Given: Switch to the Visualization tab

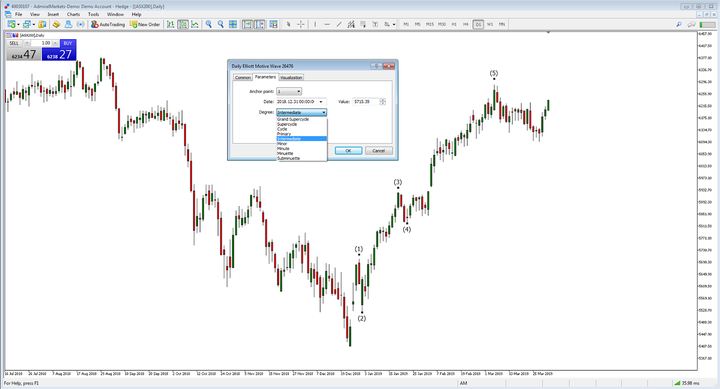Looking at the screenshot, I should pos(291,78).
